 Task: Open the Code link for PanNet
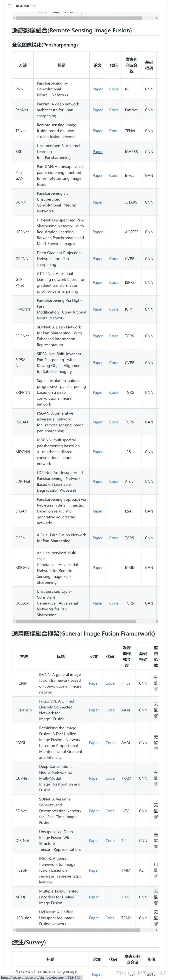pos(114,110)
